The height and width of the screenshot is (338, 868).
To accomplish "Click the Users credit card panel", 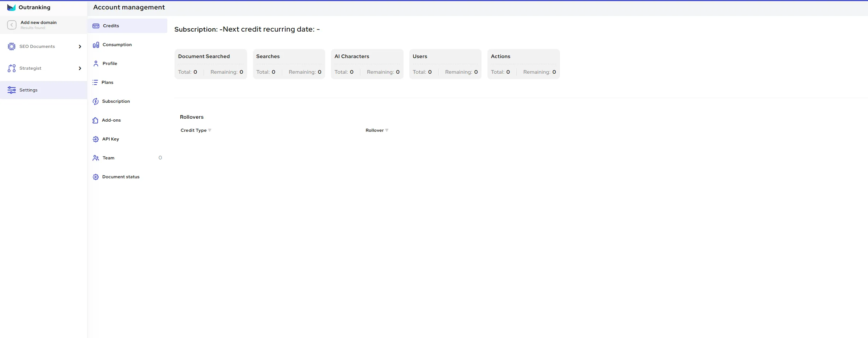I will [x=445, y=64].
